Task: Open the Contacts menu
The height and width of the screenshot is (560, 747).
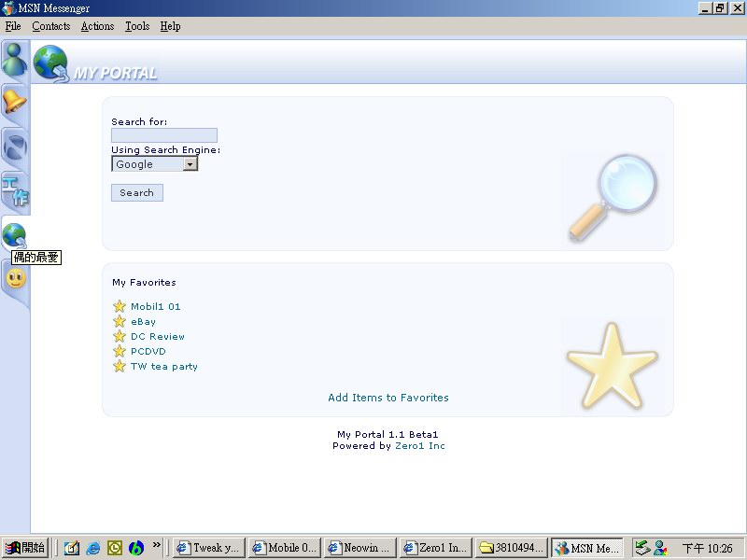Action: 51,26
